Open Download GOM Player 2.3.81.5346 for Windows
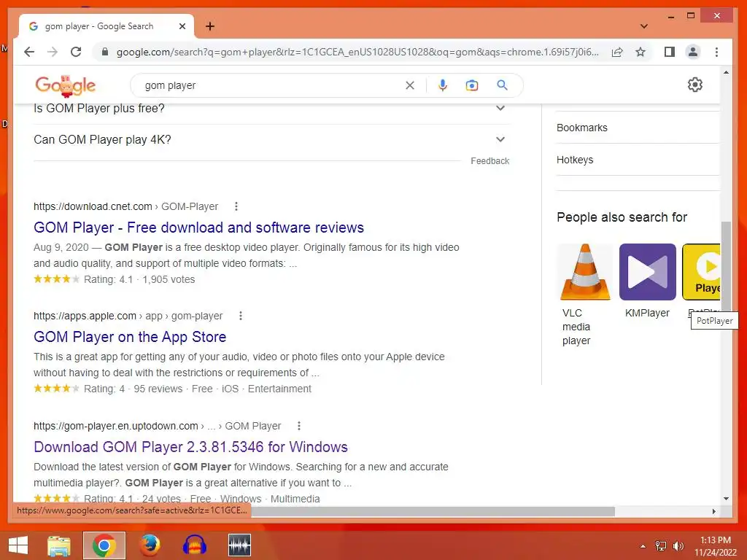747x560 pixels. [x=190, y=447]
